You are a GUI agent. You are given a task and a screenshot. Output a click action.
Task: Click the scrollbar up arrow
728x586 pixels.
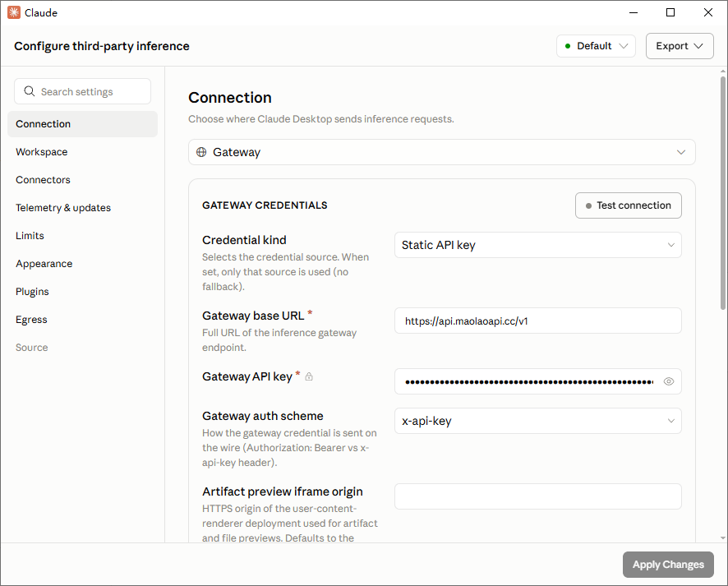point(722,72)
